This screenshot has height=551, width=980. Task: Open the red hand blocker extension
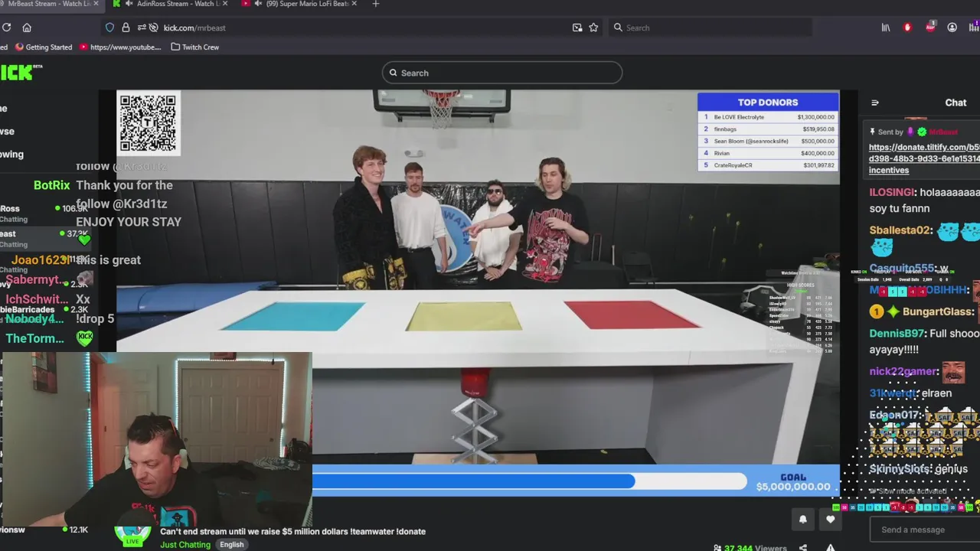coord(908,28)
